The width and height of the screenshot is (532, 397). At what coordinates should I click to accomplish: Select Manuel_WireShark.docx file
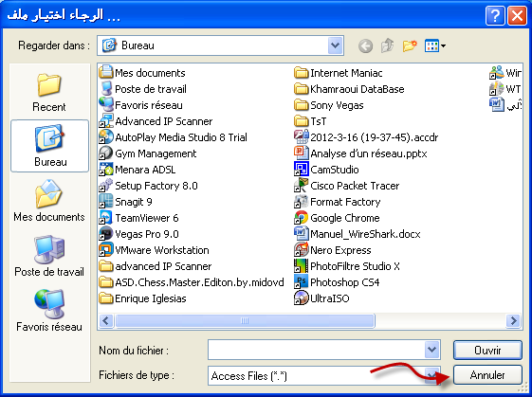[x=357, y=234]
